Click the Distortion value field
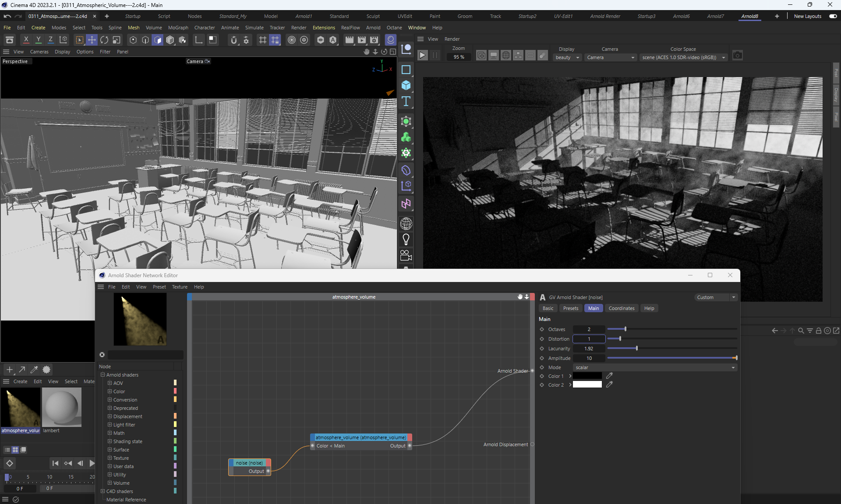The height and width of the screenshot is (504, 841). pyautogui.click(x=589, y=339)
